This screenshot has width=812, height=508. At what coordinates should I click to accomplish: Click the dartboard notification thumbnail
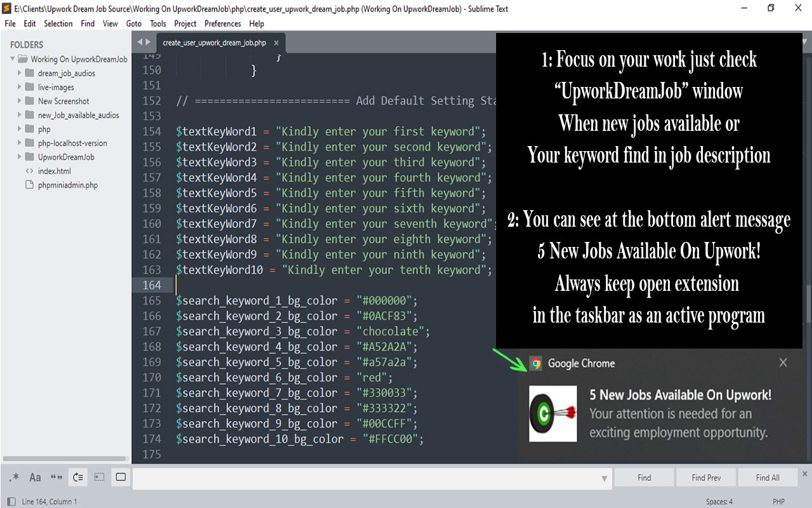click(x=553, y=413)
